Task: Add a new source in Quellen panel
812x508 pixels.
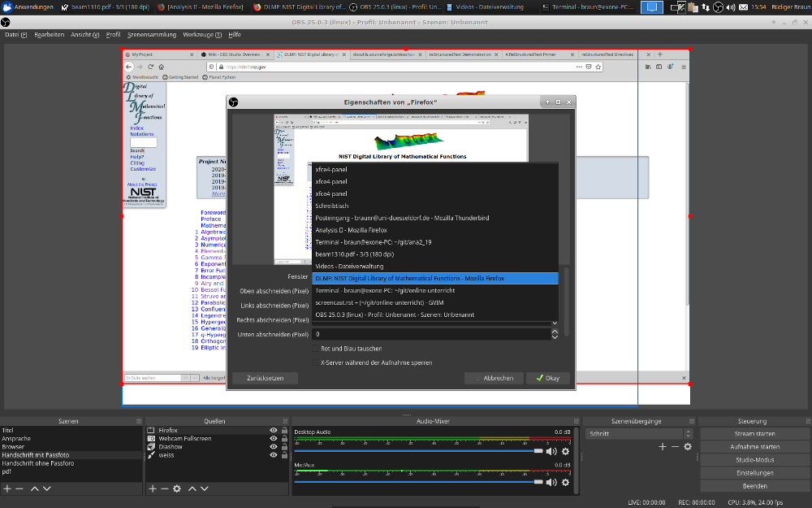Action: point(153,488)
